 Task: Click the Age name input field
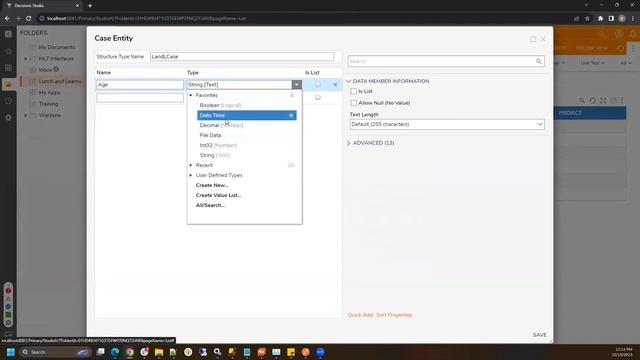[x=140, y=84]
